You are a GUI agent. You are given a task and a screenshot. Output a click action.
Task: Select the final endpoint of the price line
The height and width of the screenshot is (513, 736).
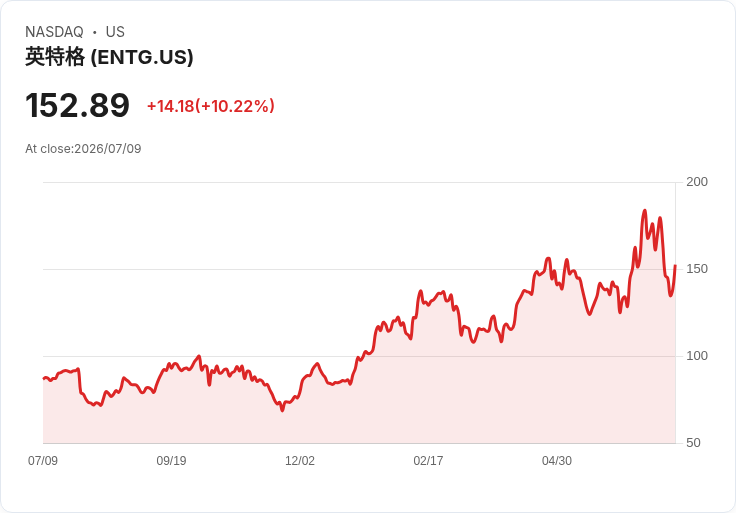[675, 266]
